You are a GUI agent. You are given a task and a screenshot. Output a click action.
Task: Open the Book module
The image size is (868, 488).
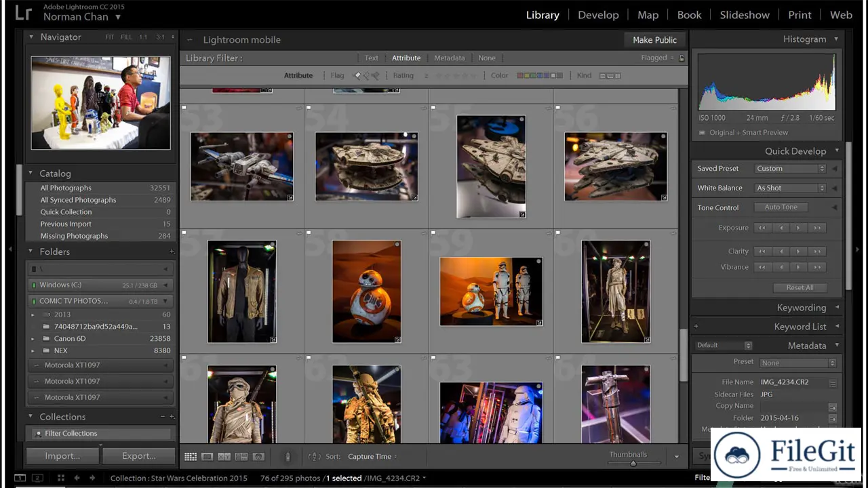pos(689,15)
